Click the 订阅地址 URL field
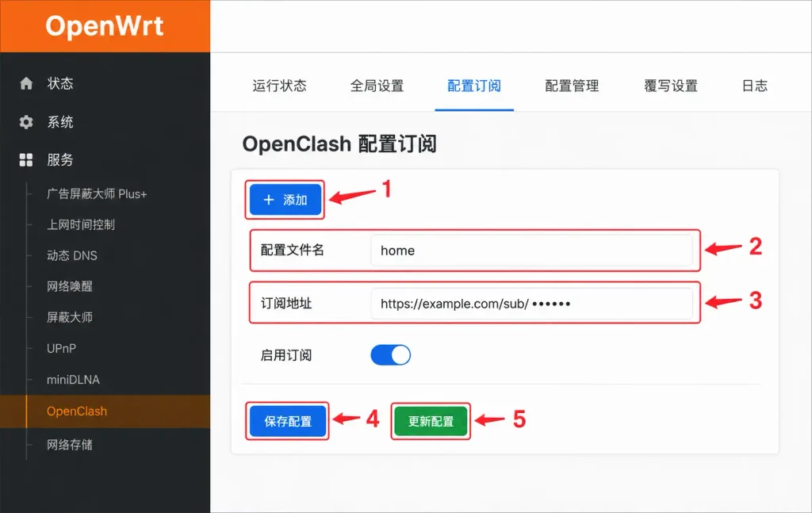This screenshot has width=812, height=513. pyautogui.click(x=532, y=304)
